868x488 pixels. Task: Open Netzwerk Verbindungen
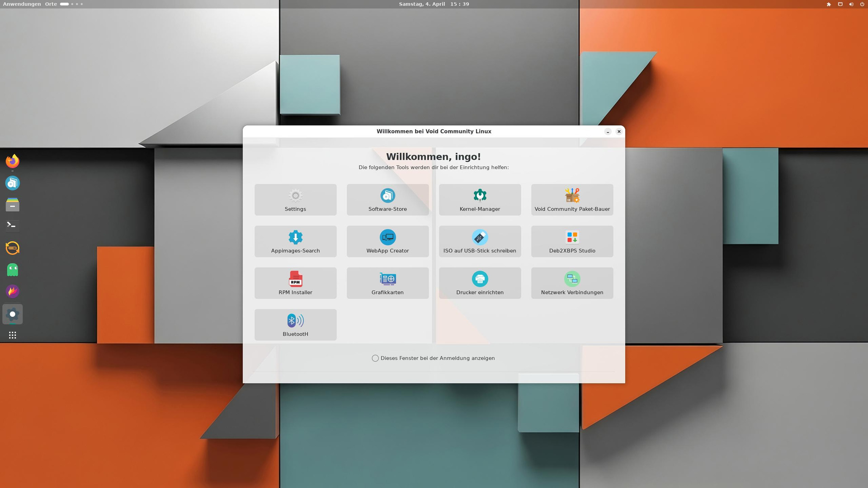[x=572, y=283]
